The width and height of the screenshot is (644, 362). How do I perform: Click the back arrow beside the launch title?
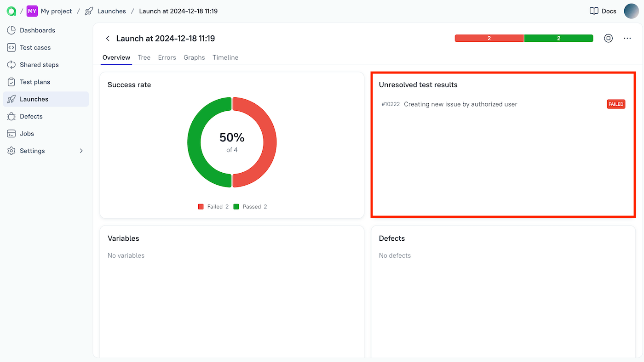pos(108,38)
